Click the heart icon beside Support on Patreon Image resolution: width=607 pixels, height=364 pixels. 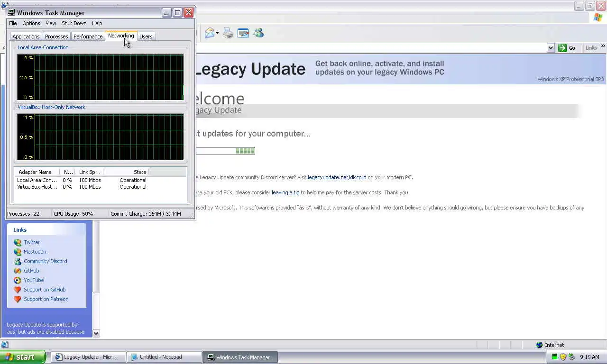(x=18, y=299)
